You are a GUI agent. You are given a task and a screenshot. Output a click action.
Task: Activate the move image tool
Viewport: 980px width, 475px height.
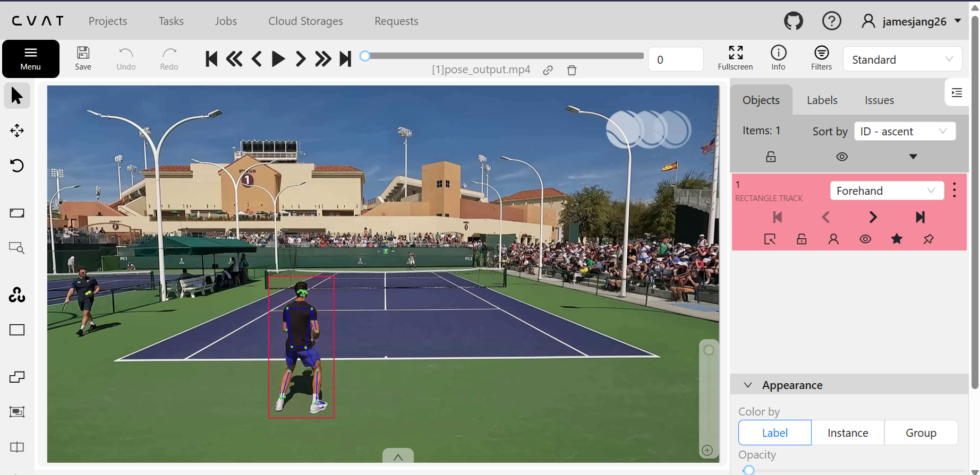(x=17, y=131)
